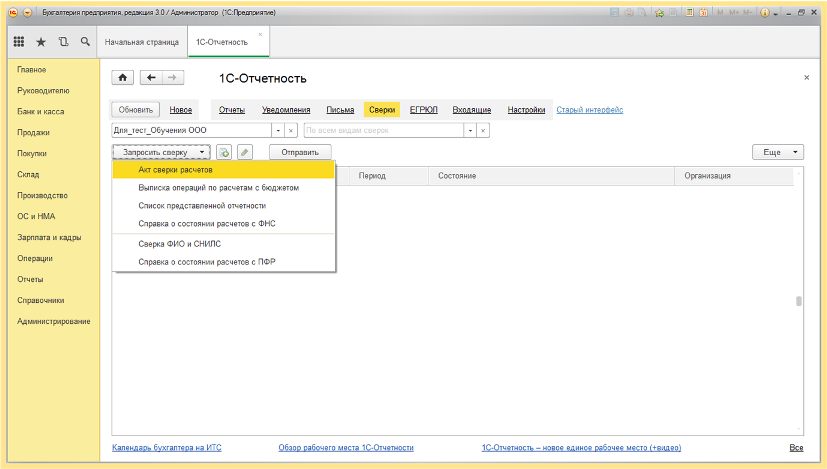This screenshot has width=827, height=469.
Task: Navigate back with the left arrow
Action: tap(151, 78)
